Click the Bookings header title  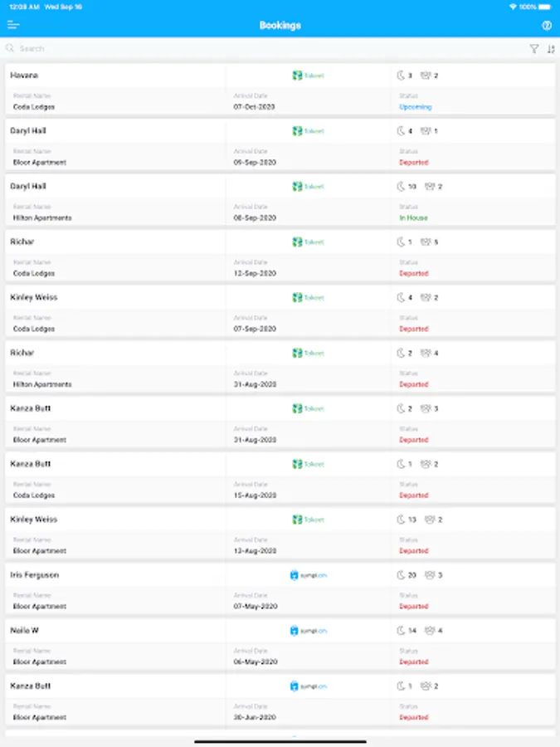(x=280, y=25)
